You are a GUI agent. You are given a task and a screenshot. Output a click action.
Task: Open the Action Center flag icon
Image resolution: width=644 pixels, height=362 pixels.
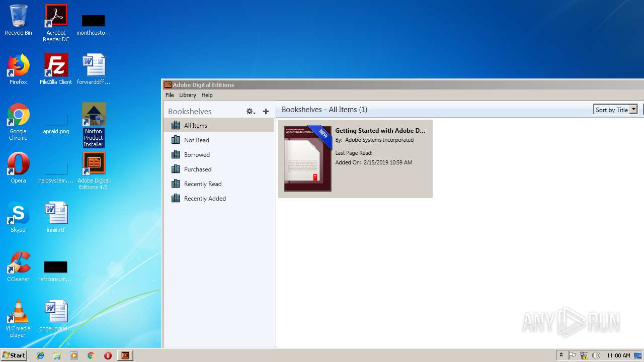pos(572,355)
